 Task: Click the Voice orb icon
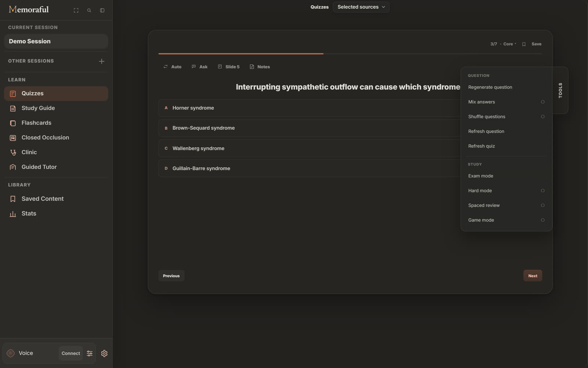point(11,353)
